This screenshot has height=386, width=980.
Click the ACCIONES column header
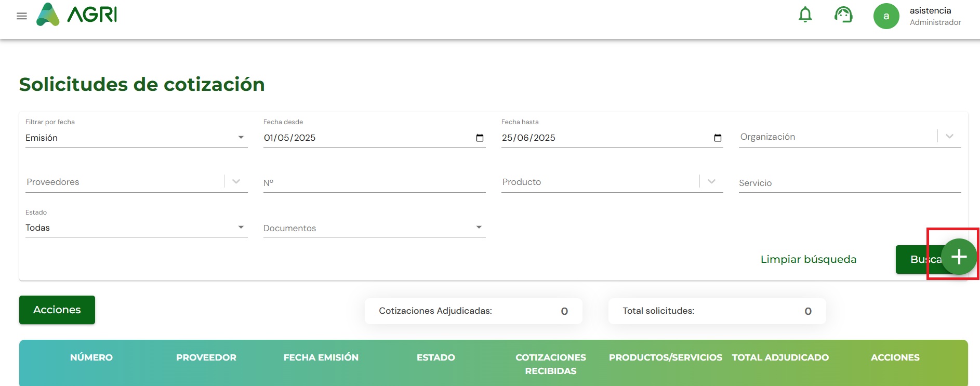click(x=895, y=357)
